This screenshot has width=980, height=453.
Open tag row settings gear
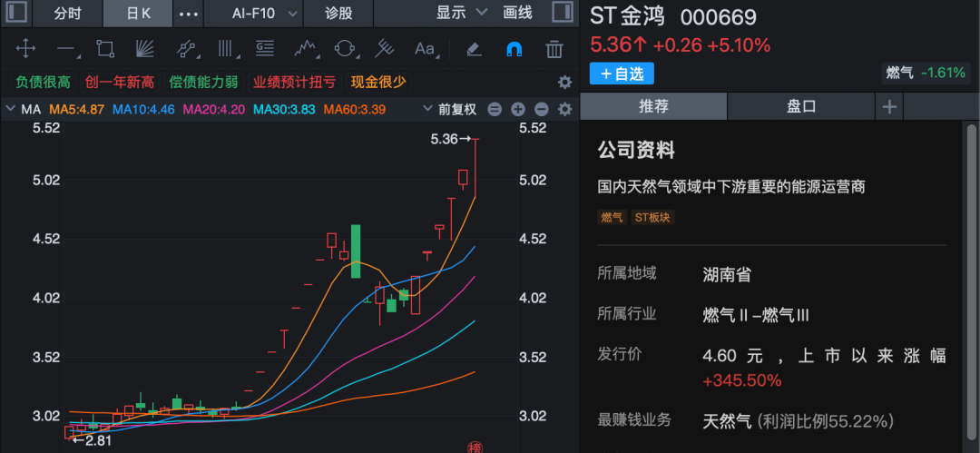click(x=565, y=83)
